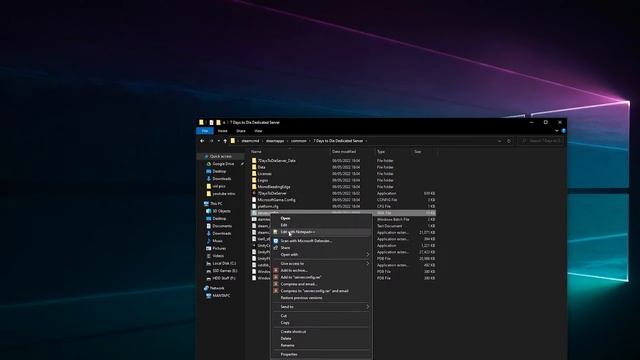The image size is (640, 360).
Task: Open 3D Objects under This PC
Action: [x=221, y=211]
